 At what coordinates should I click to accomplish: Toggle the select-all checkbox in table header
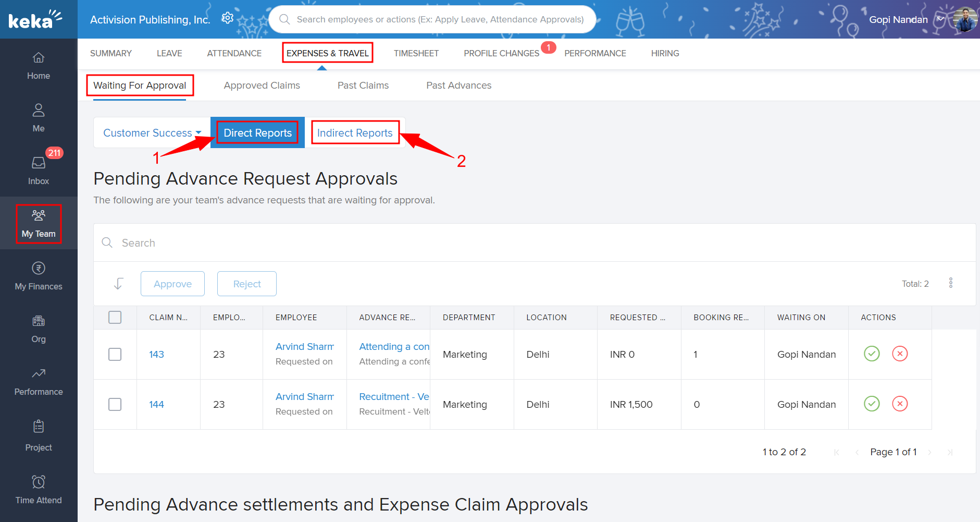pyautogui.click(x=115, y=317)
